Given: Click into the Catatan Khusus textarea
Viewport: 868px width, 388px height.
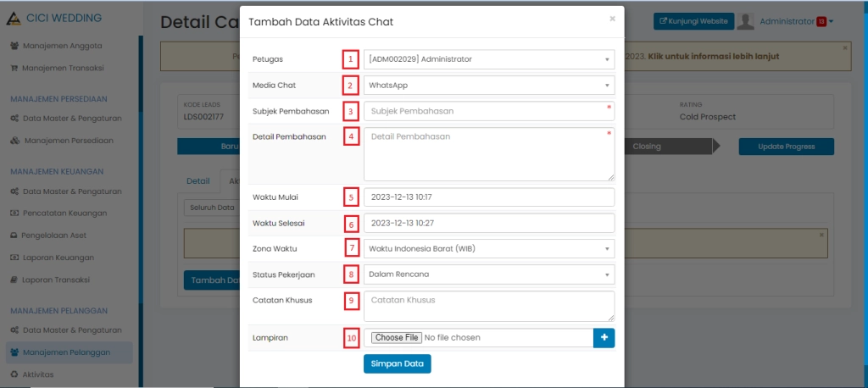Looking at the screenshot, I should pyautogui.click(x=489, y=306).
